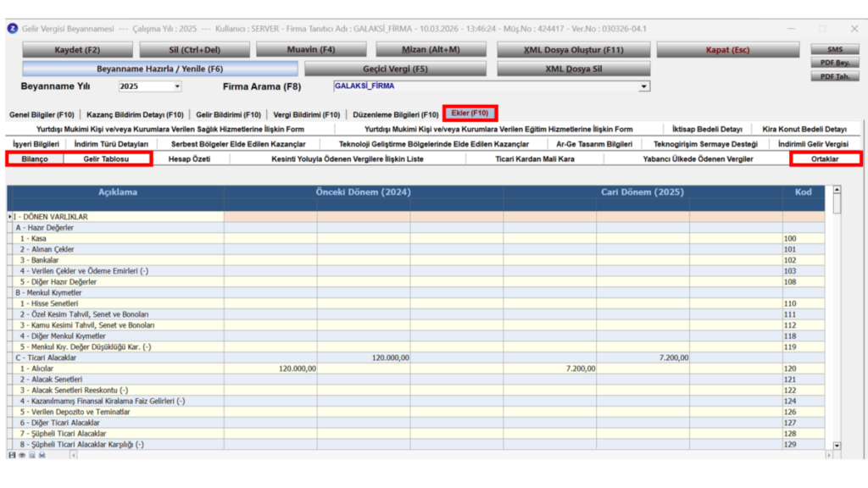868x488 pixels.
Task: Select the Ortaklar tab
Action: pos(825,158)
